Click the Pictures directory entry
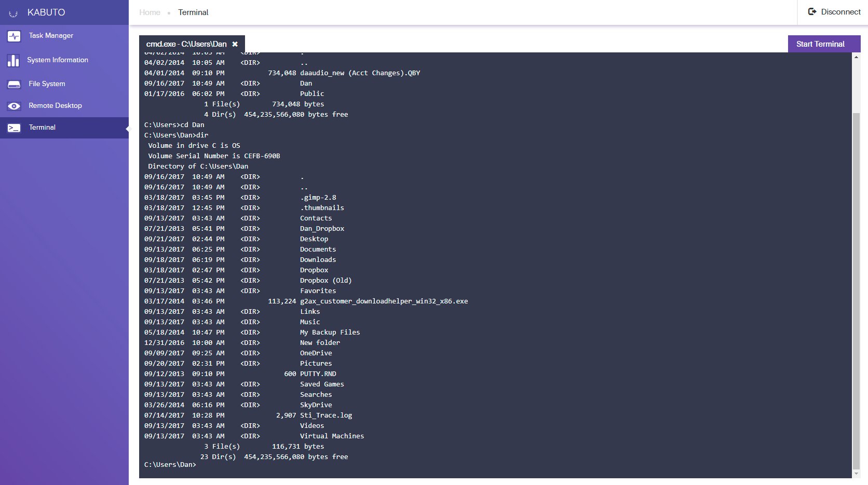 (316, 364)
